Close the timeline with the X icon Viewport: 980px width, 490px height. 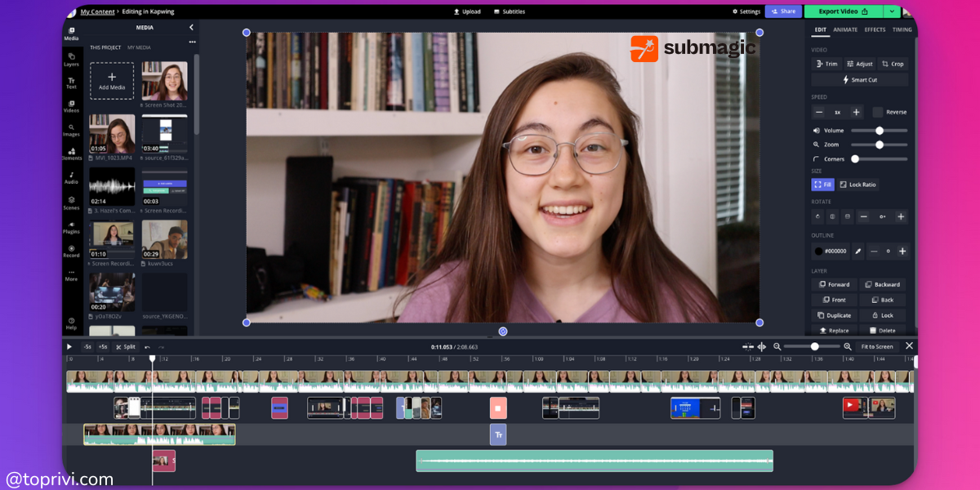(909, 346)
